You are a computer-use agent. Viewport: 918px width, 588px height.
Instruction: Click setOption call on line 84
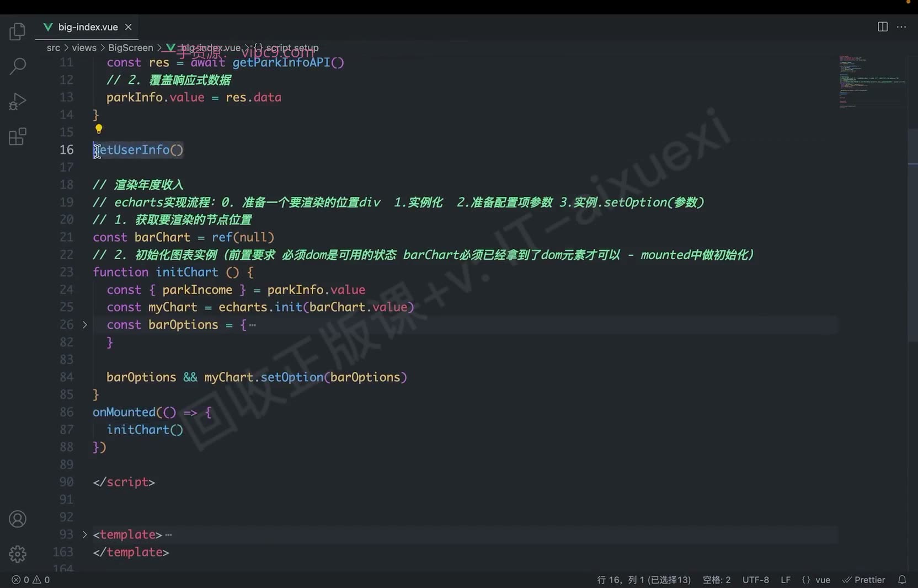[292, 377]
